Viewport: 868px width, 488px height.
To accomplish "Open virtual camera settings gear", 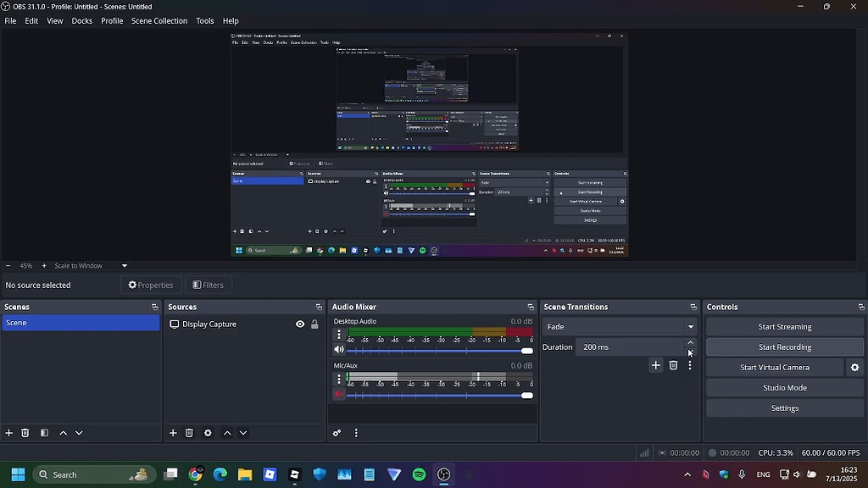I will point(854,368).
